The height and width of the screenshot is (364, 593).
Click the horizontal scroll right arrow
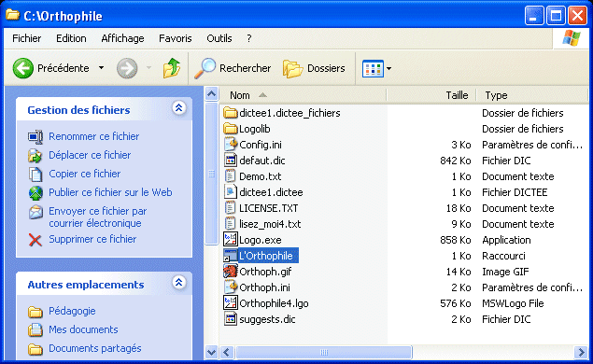coord(581,352)
